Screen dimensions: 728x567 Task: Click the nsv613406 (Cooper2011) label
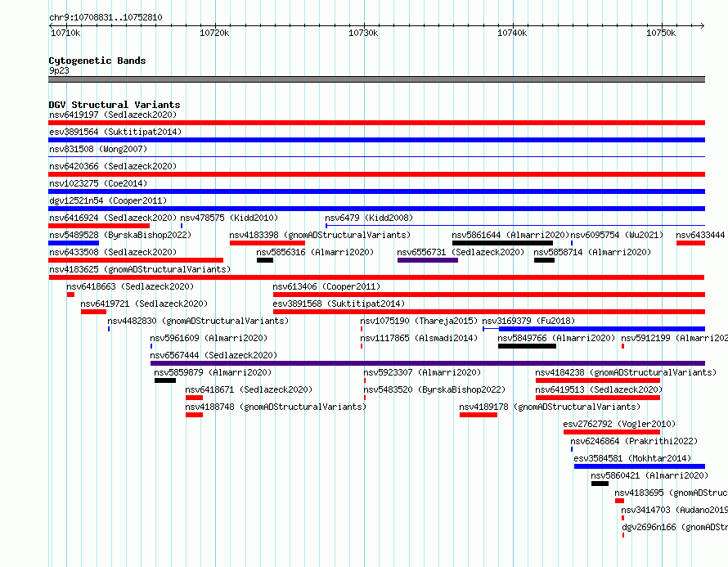326,286
